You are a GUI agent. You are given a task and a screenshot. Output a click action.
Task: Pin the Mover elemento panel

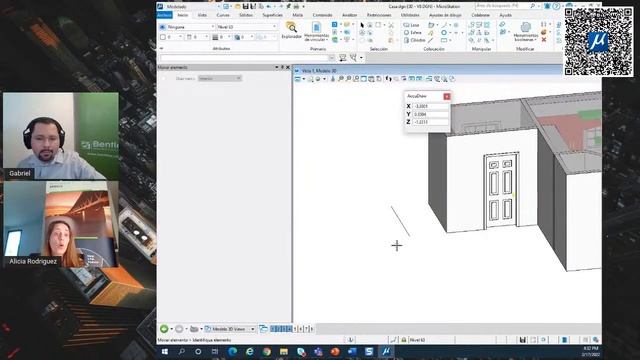click(x=282, y=67)
